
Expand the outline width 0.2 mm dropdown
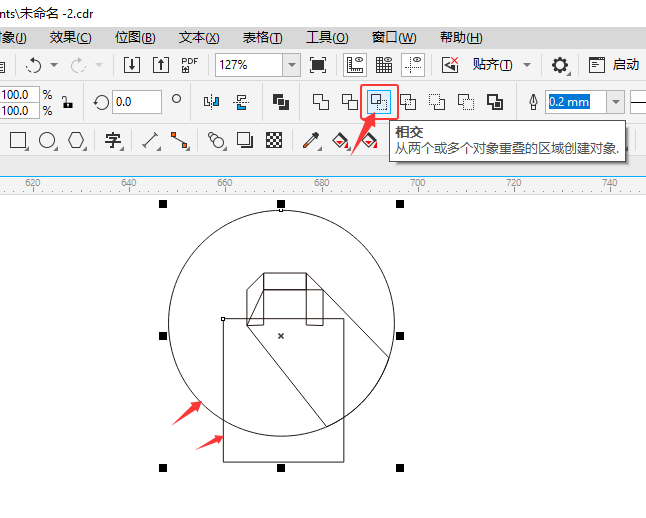615,102
